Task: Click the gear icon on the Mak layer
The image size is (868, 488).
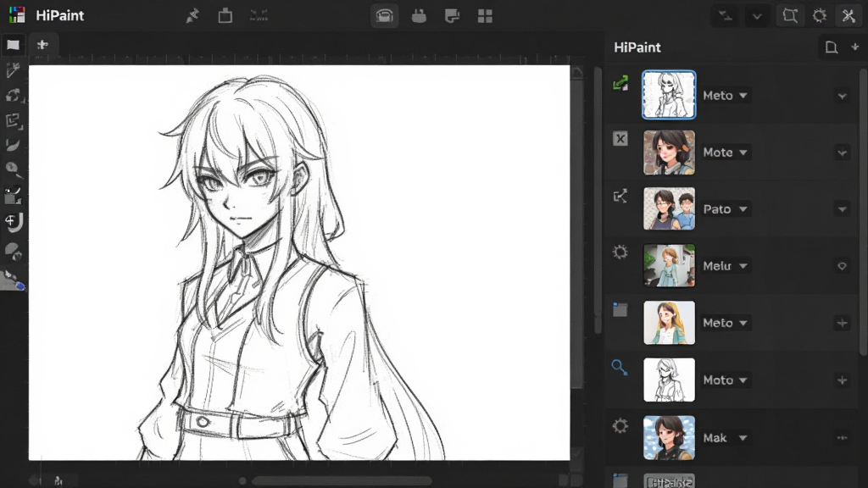Action: [x=620, y=425]
